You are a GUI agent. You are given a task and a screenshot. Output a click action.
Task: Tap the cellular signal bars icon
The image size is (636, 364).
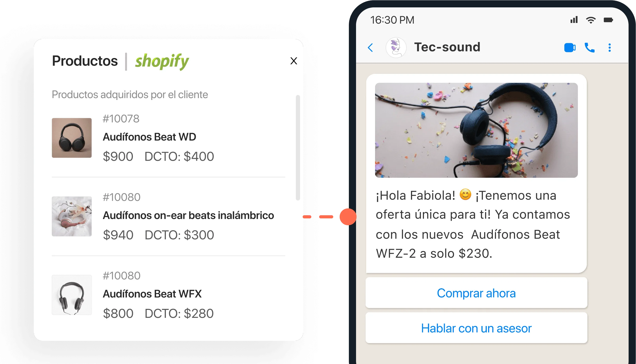point(574,20)
